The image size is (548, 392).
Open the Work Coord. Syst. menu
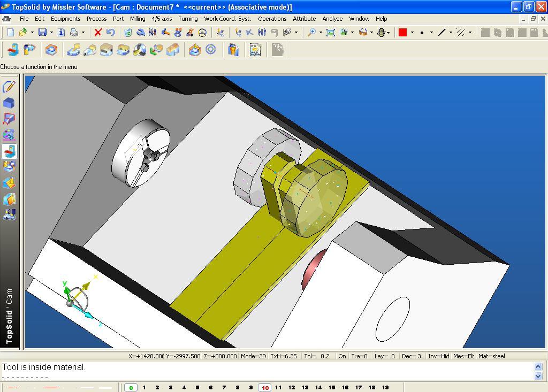pos(228,19)
